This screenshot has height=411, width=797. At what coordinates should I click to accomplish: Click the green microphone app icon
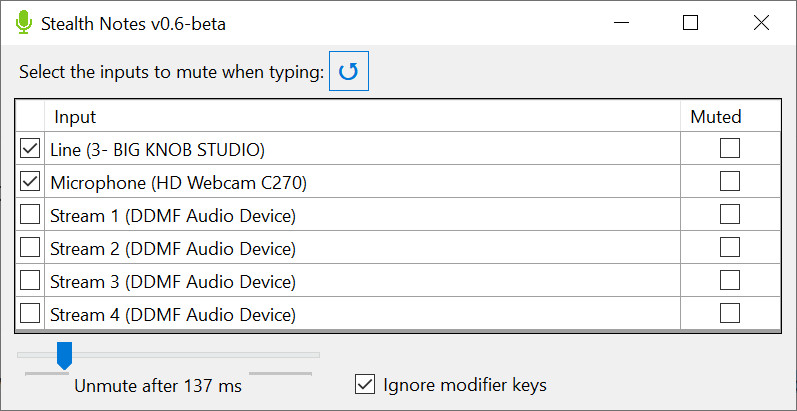pos(23,23)
